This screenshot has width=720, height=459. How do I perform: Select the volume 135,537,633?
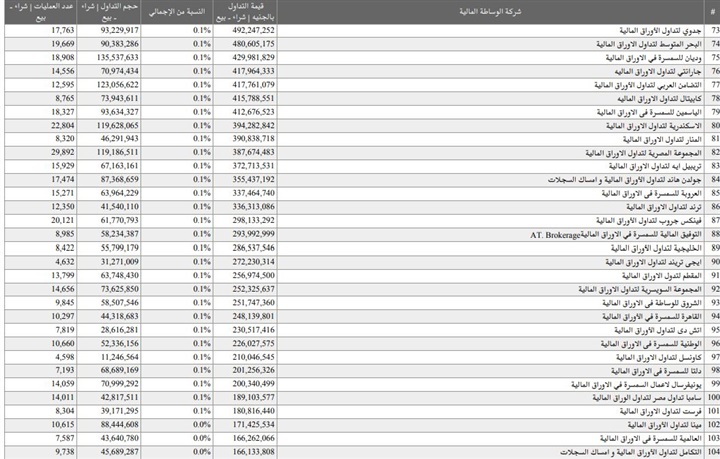point(118,58)
